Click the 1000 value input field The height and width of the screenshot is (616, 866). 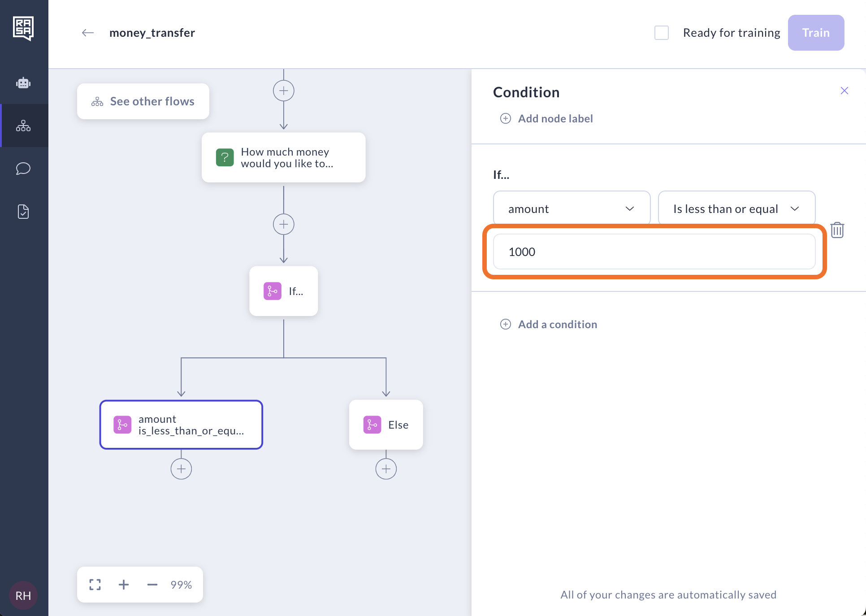[x=654, y=252]
